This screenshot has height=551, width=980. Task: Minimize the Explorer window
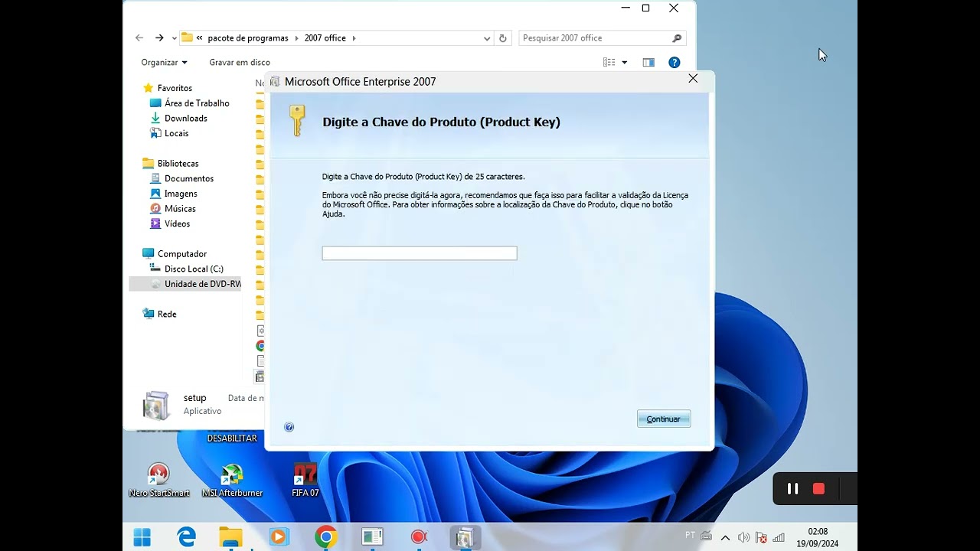click(x=626, y=8)
